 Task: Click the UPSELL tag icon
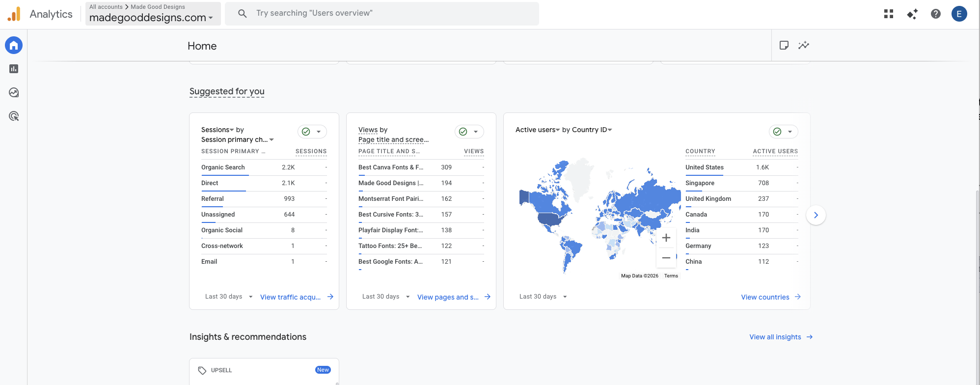[x=202, y=370]
